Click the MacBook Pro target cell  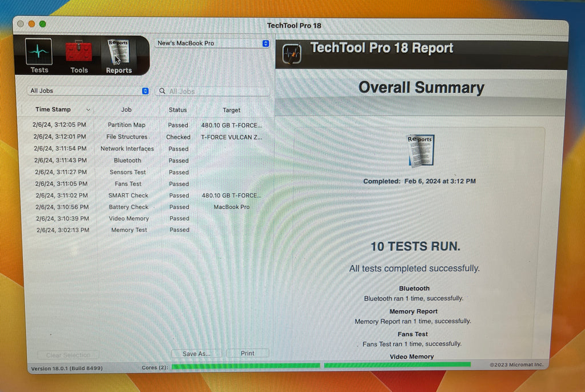click(x=231, y=207)
